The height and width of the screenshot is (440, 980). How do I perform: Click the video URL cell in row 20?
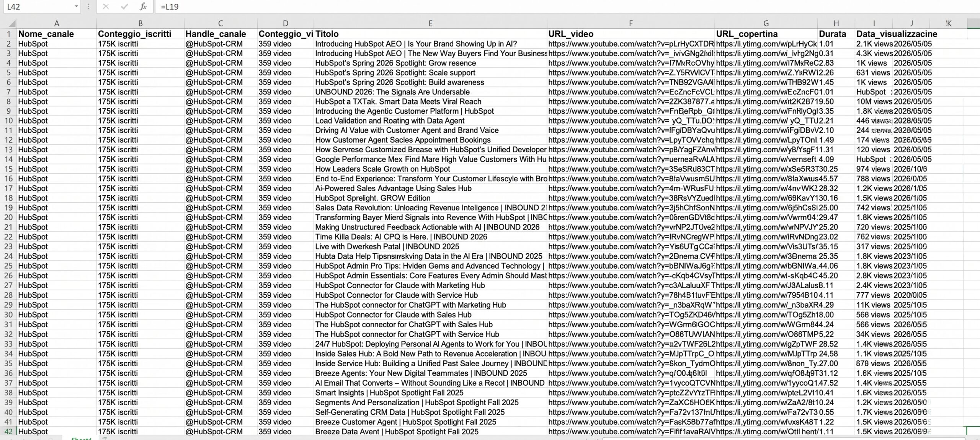pyautogui.click(x=631, y=217)
